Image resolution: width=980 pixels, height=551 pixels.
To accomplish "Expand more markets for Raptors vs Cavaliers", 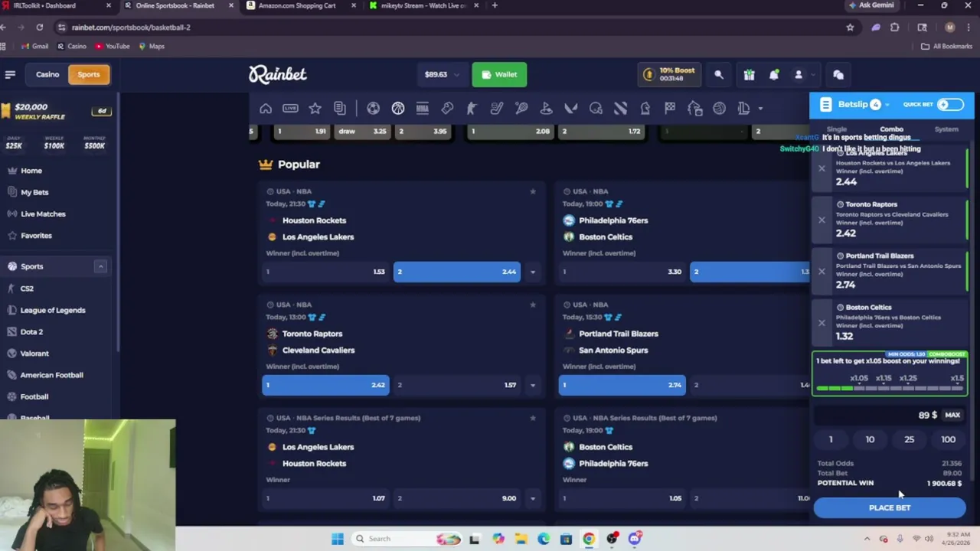I will 533,385.
